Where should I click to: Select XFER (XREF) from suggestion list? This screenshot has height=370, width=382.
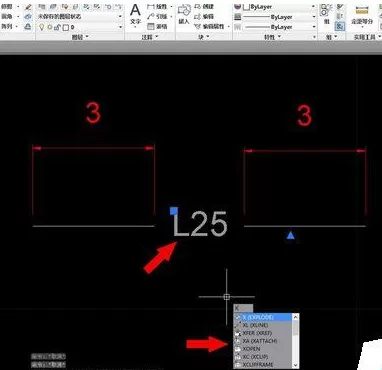pos(263,333)
